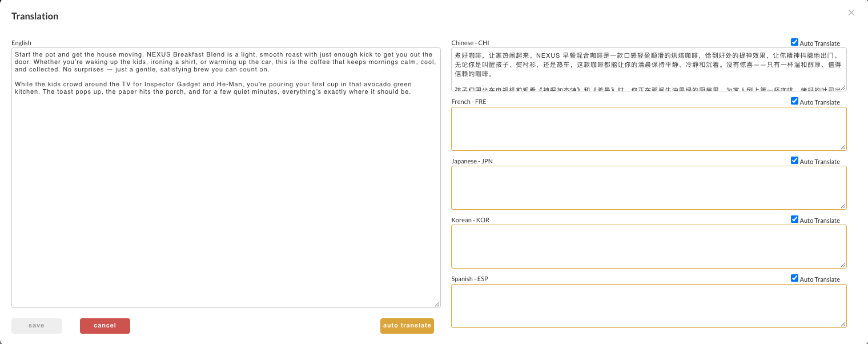Click the "Chinese - CHI" label
Image resolution: width=868 pixels, height=344 pixels.
[470, 43]
